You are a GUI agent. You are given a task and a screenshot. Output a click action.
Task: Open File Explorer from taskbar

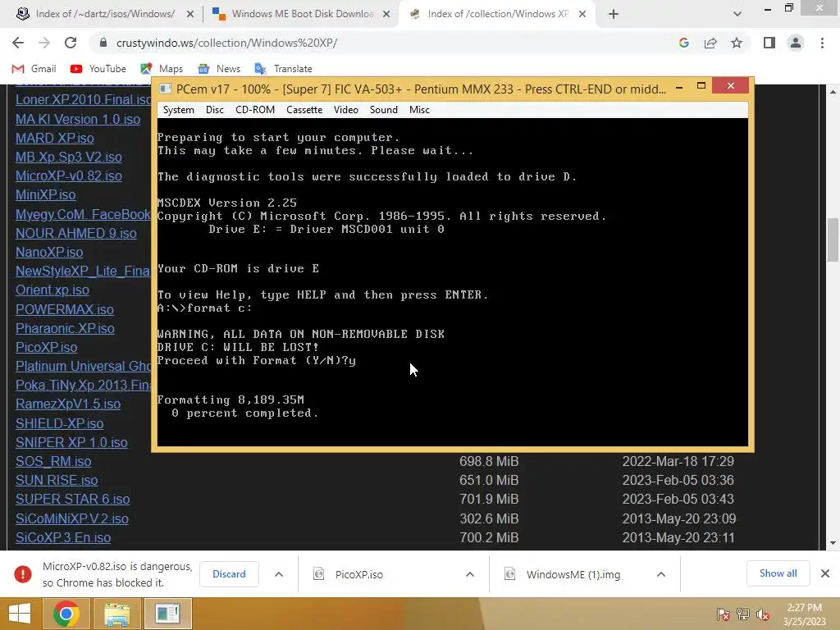(x=116, y=614)
